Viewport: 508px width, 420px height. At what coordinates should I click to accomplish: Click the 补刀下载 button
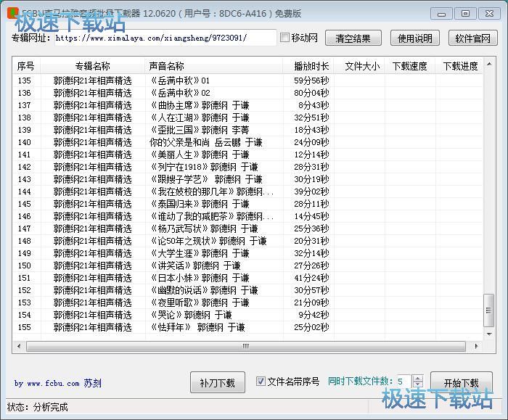218,382
